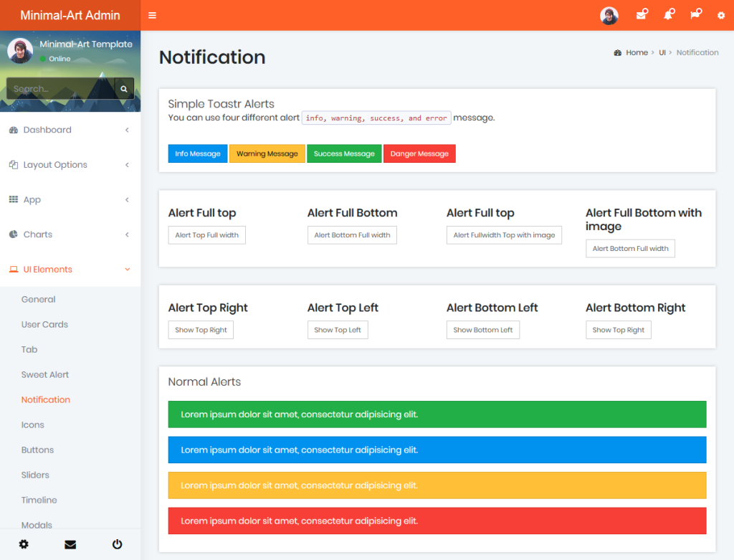Open Sliders submenu item
Image resolution: width=734 pixels, height=560 pixels.
coord(35,475)
